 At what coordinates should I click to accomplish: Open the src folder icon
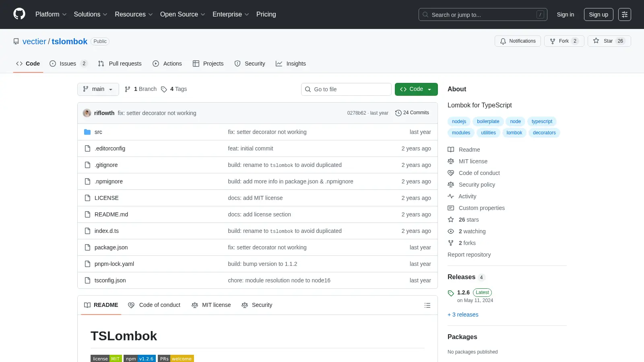(87, 132)
